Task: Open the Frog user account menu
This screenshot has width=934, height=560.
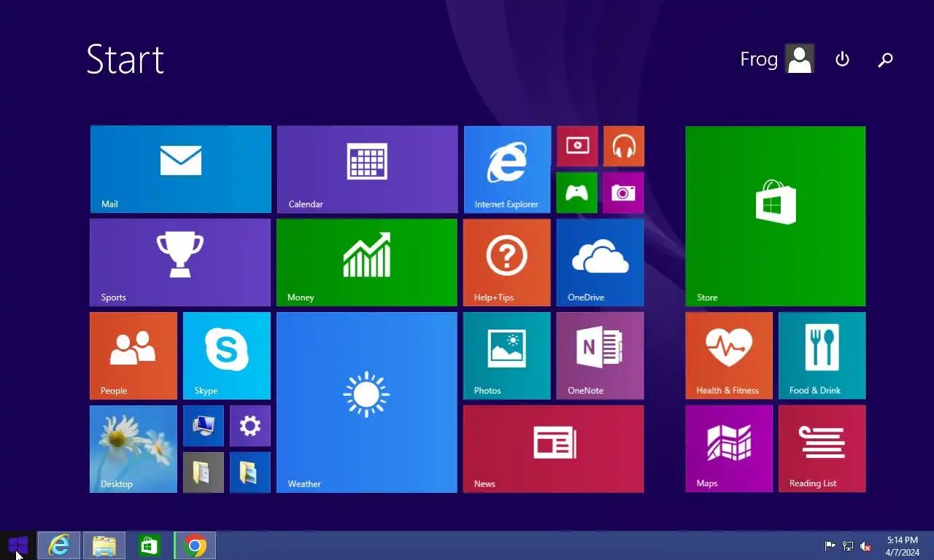Action: click(777, 59)
